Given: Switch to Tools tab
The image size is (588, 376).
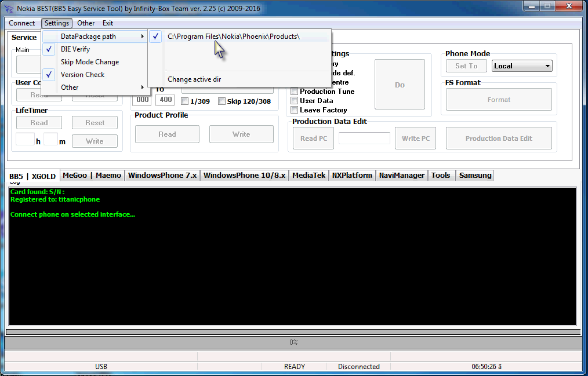Looking at the screenshot, I should (441, 176).
